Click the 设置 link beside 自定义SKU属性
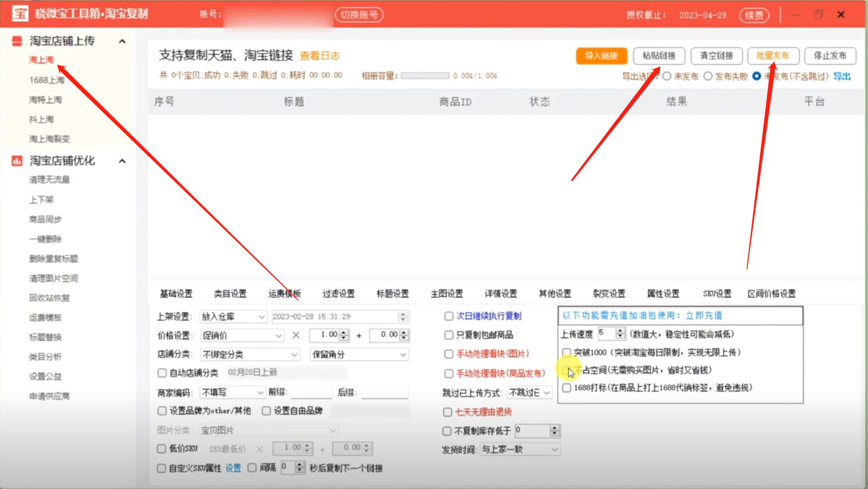Screen dimensions: 868x489 (x=233, y=468)
